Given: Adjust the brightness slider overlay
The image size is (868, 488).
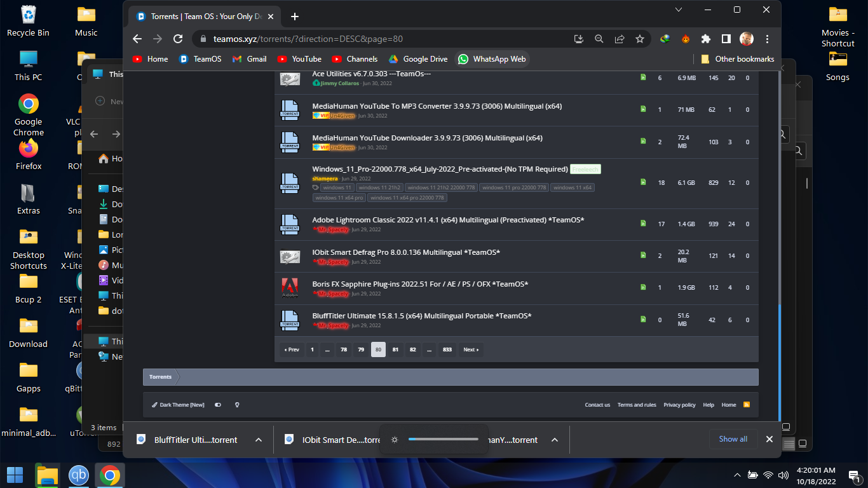Looking at the screenshot, I should pos(443,439).
